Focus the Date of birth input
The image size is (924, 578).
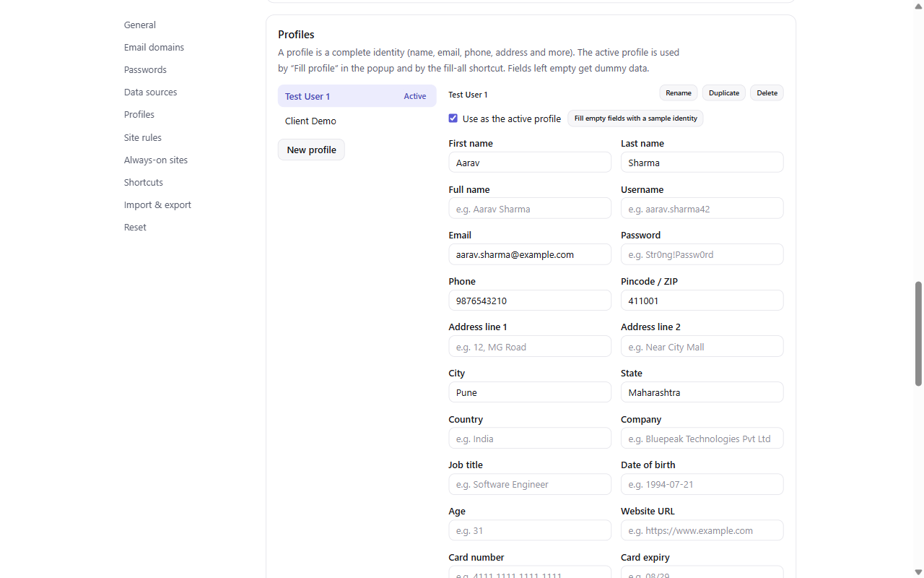coord(702,484)
